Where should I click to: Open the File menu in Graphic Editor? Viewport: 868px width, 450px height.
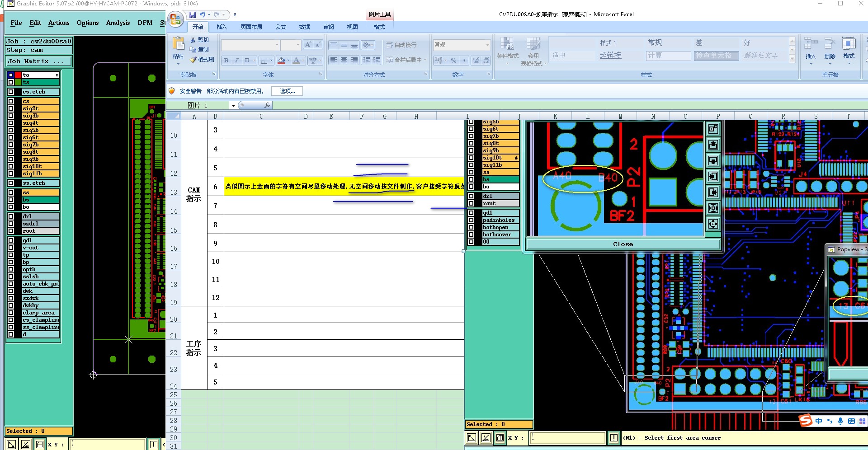pos(16,23)
